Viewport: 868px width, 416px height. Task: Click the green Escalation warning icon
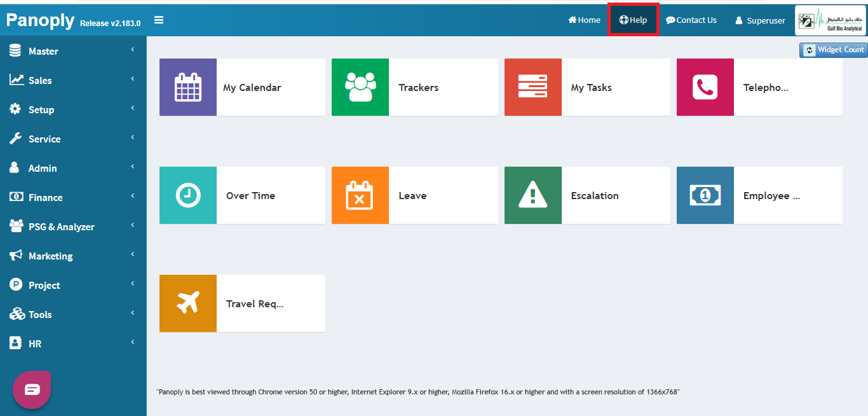(533, 195)
